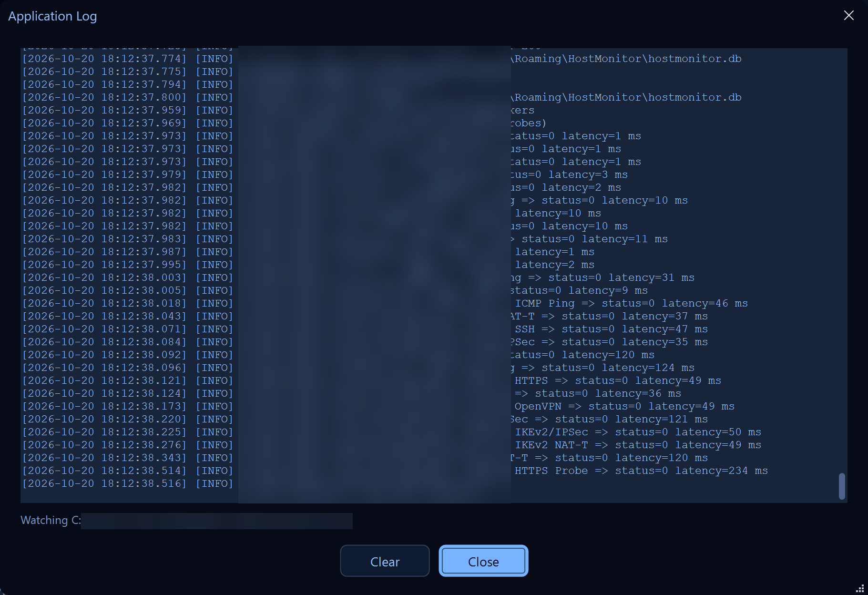Pick the log row stamped 18:12:37.959
Screen dimensions: 868x595
278,110
